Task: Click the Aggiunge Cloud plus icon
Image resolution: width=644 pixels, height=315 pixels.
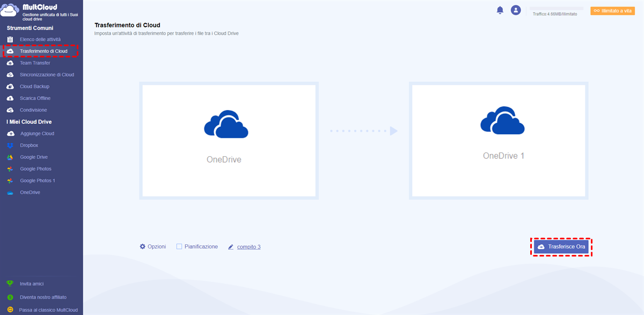Action: point(10,134)
